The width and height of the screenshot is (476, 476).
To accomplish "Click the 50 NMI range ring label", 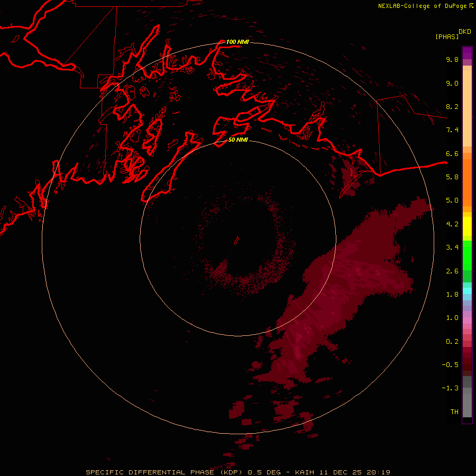I will pos(238,140).
